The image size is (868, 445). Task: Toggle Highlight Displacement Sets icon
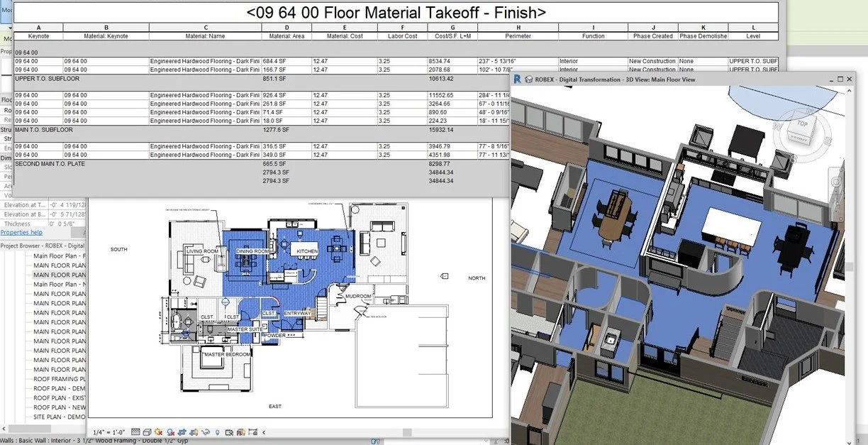click(252, 432)
